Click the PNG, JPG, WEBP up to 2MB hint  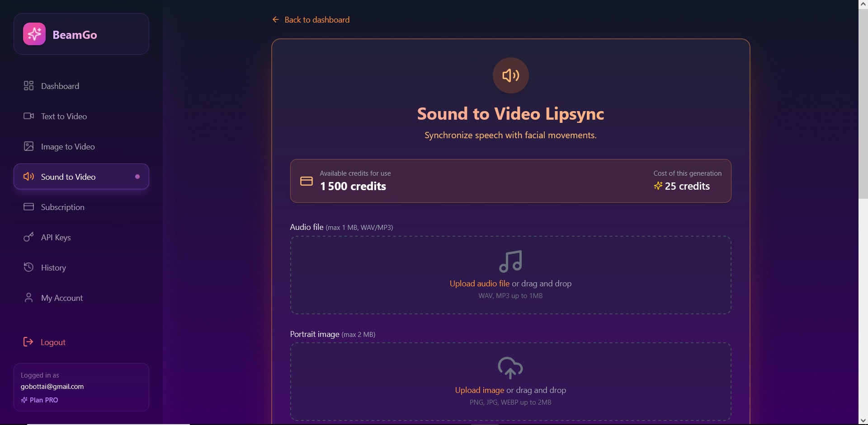(510, 402)
